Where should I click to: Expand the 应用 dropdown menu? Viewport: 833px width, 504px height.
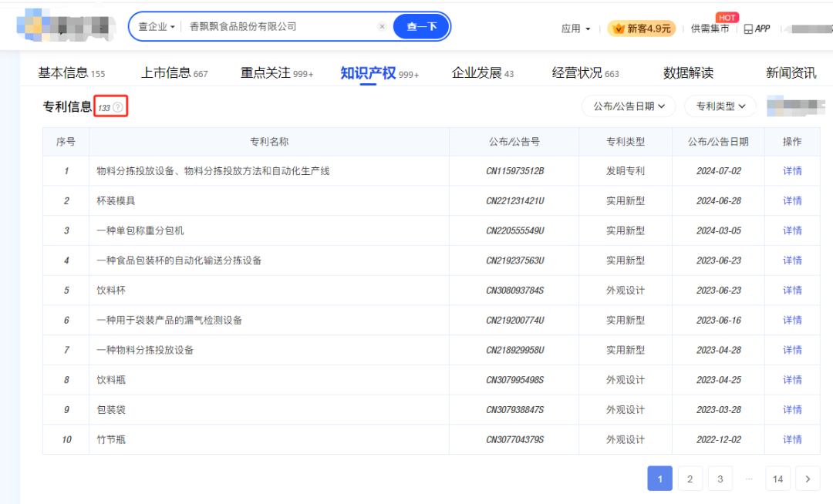[576, 29]
